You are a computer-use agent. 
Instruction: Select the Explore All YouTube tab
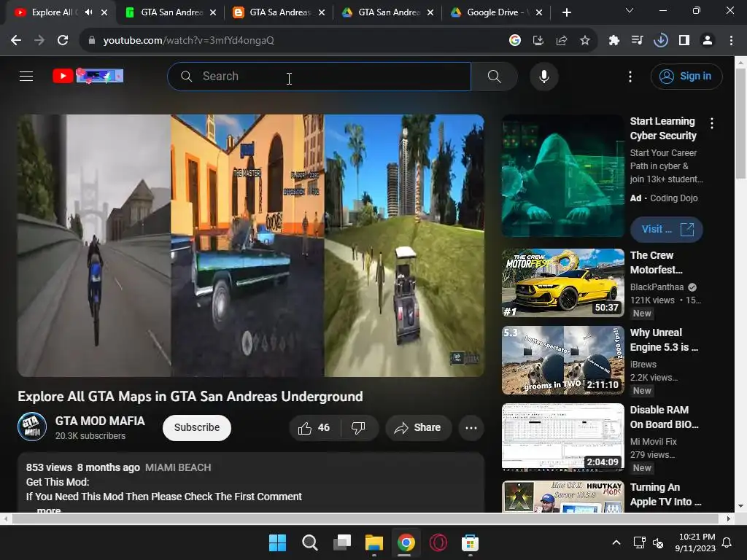pyautogui.click(x=53, y=12)
